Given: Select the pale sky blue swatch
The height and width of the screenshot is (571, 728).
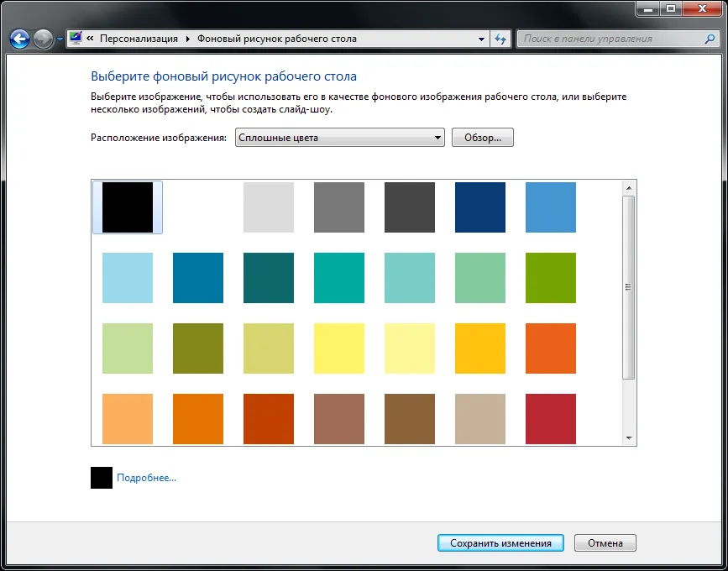Looking at the screenshot, I should pyautogui.click(x=128, y=278).
